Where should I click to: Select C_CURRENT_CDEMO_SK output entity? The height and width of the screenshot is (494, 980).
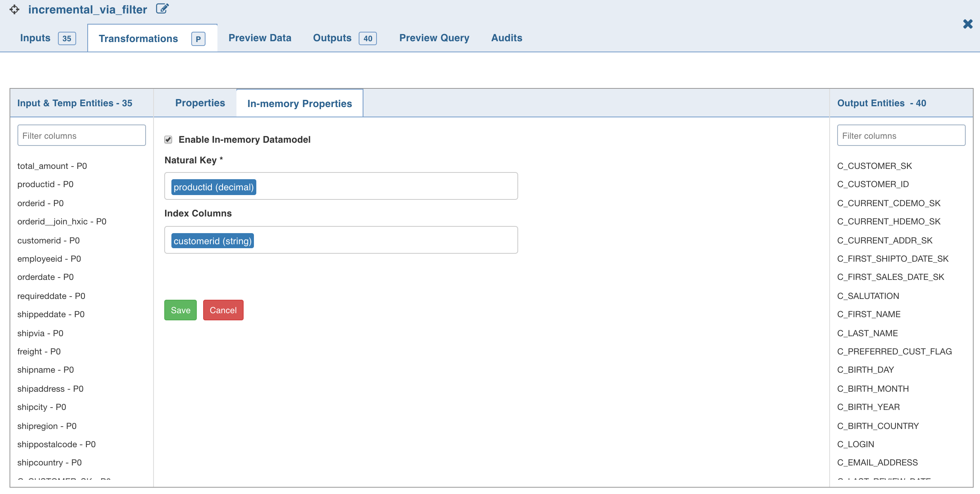point(889,203)
